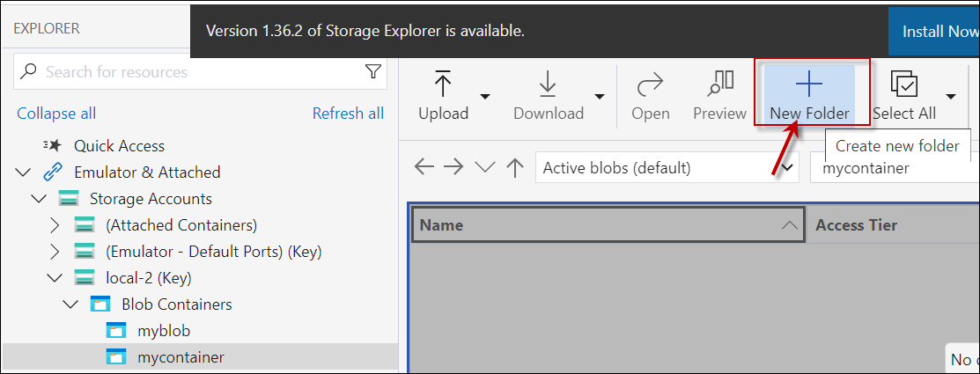Navigate back with left arrow
Screen dimensions: 980x374
tap(424, 167)
